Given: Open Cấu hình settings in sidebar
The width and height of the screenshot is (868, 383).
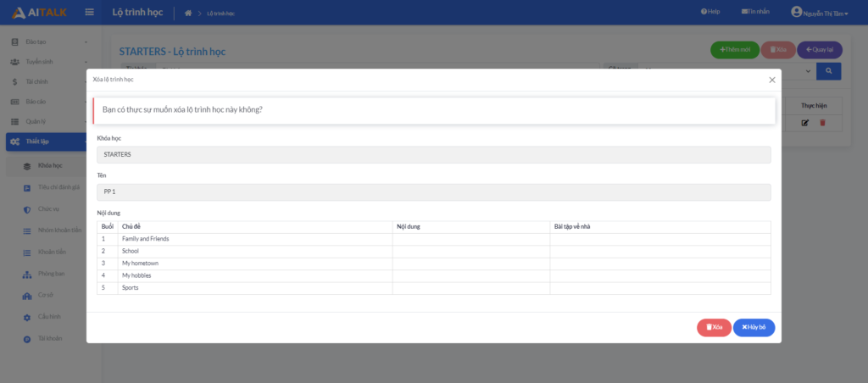Looking at the screenshot, I should pyautogui.click(x=51, y=317).
